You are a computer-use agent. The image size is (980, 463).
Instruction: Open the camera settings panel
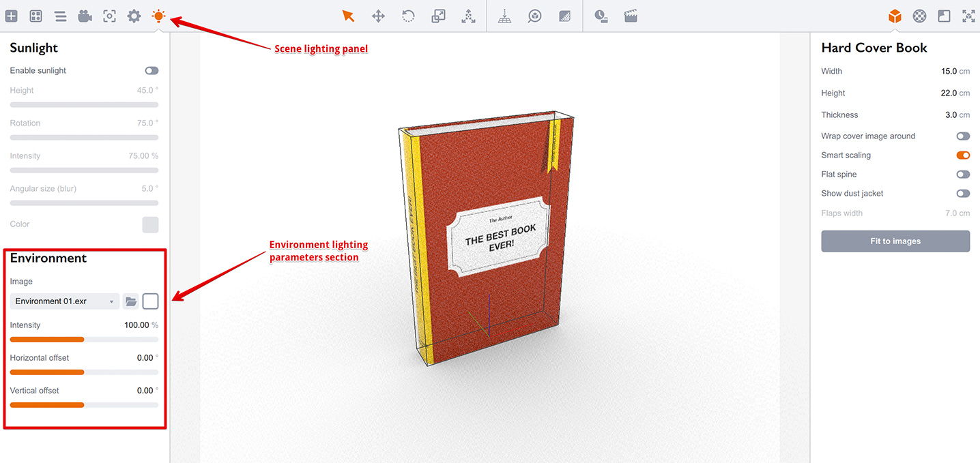coord(85,16)
